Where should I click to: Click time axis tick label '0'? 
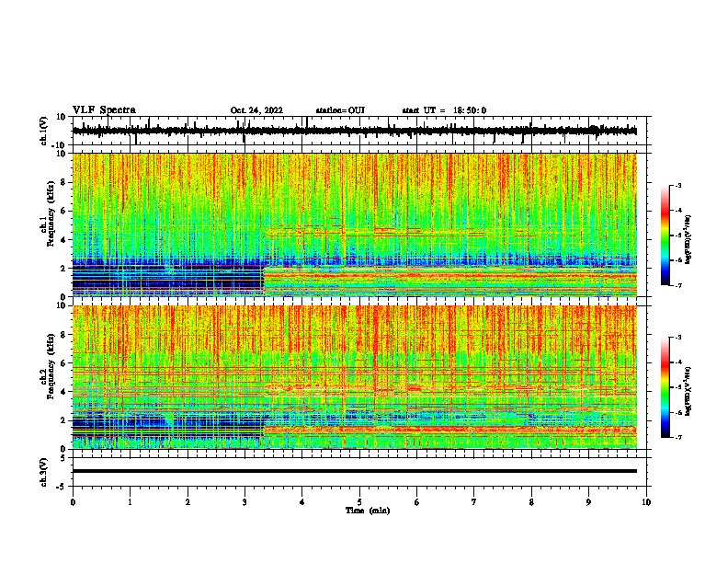[73, 502]
